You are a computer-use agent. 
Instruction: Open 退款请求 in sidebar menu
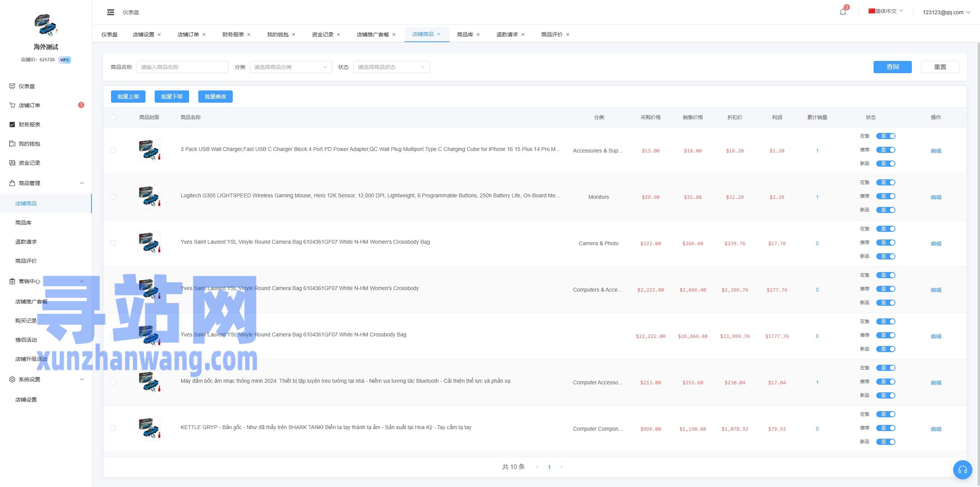(x=46, y=242)
